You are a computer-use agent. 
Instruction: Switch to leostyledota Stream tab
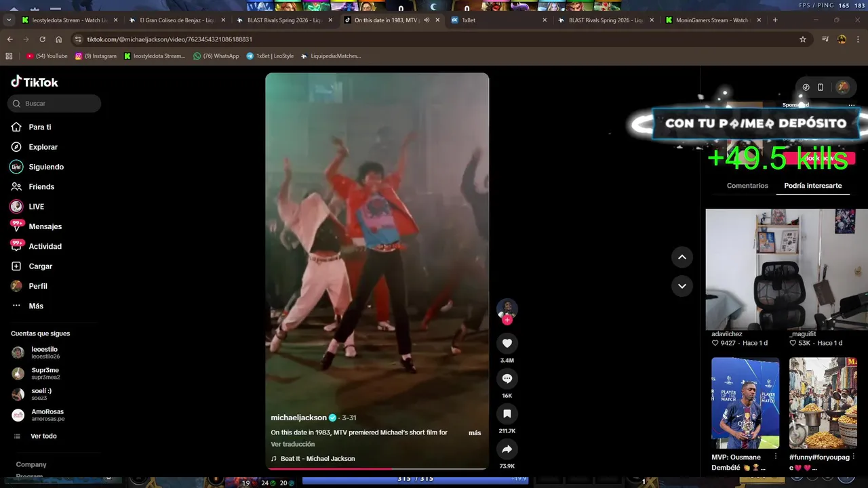[69, 20]
